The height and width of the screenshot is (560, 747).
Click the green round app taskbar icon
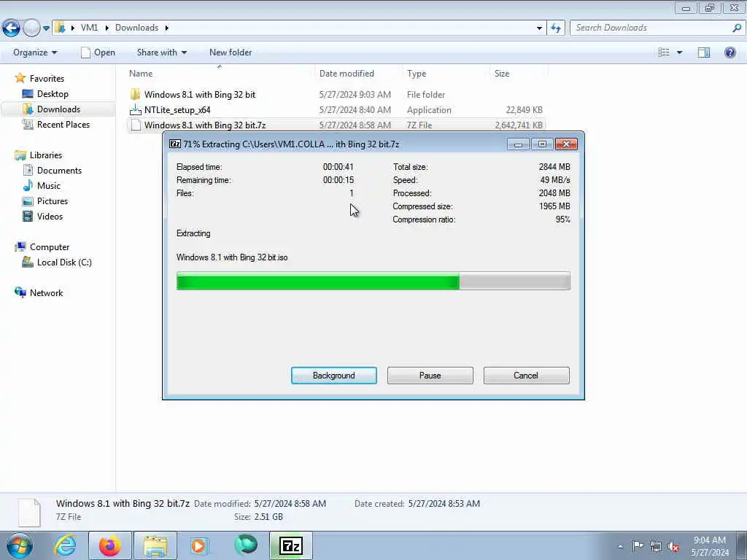(x=246, y=545)
